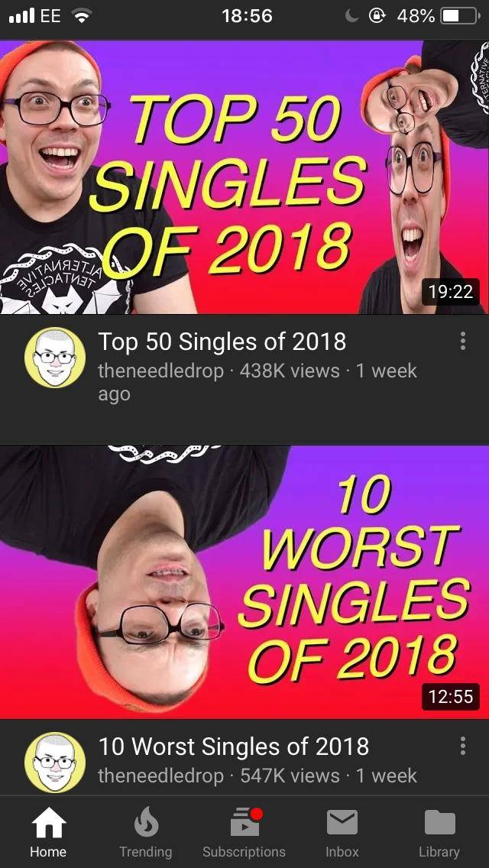Open the title '10 Worst Singles of 2018'
This screenshot has width=489, height=868.
tap(234, 747)
